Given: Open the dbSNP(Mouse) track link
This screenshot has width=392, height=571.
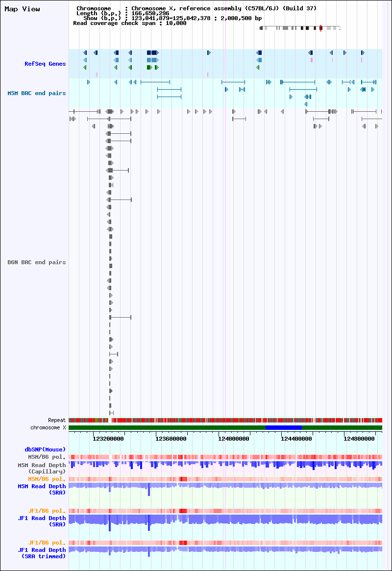Looking at the screenshot, I should pos(45,449).
